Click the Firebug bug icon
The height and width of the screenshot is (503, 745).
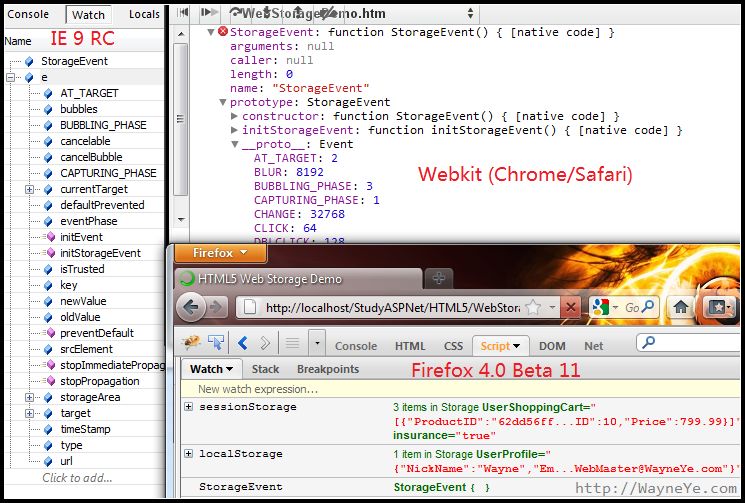[x=191, y=342]
